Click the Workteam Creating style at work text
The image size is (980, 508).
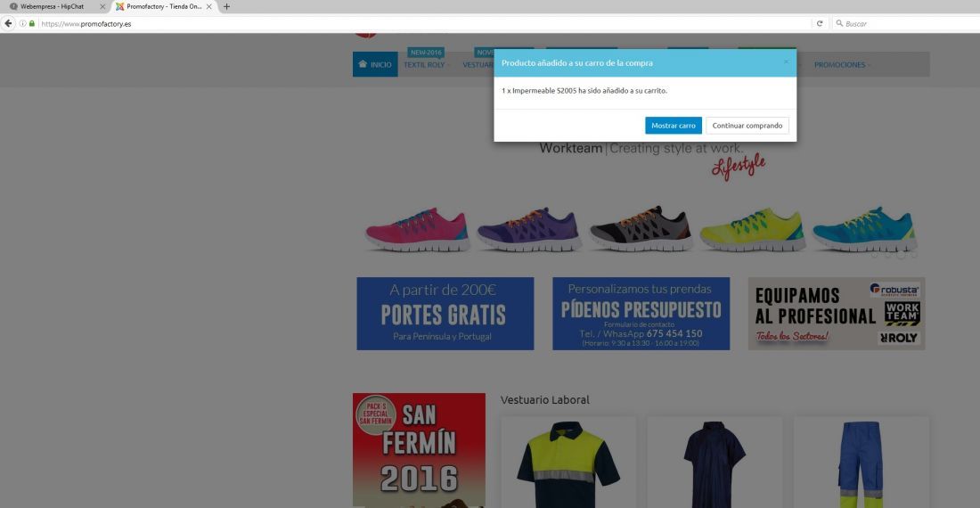[x=641, y=149]
